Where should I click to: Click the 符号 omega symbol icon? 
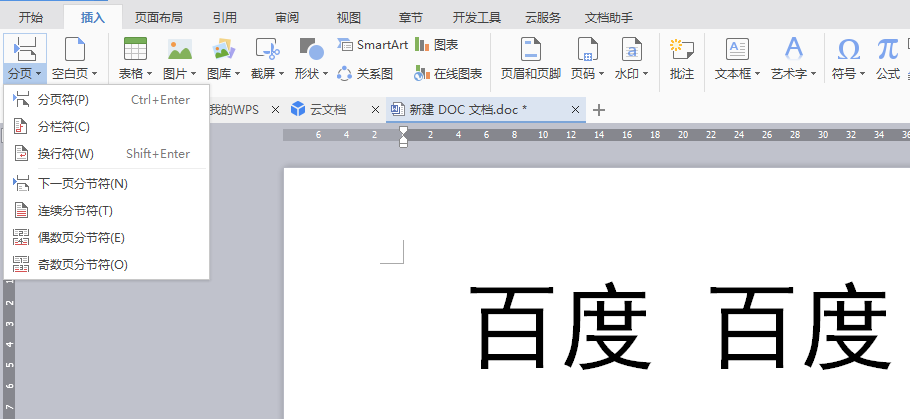(x=848, y=50)
